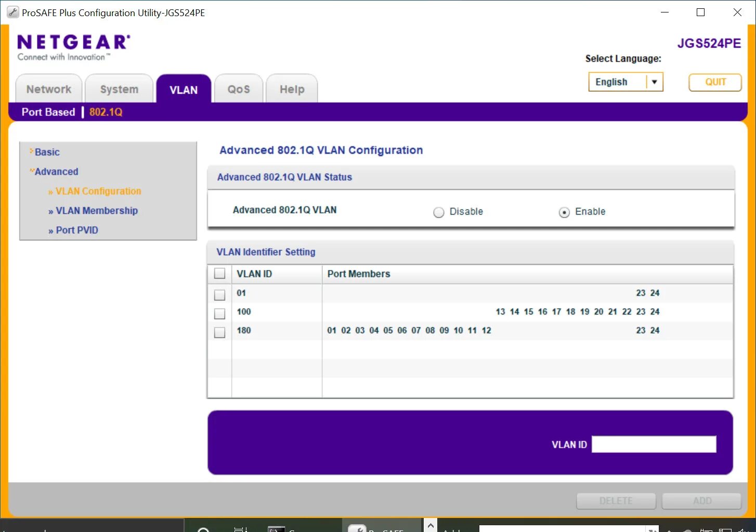
Task: Open VLAN Membership page
Action: point(96,211)
